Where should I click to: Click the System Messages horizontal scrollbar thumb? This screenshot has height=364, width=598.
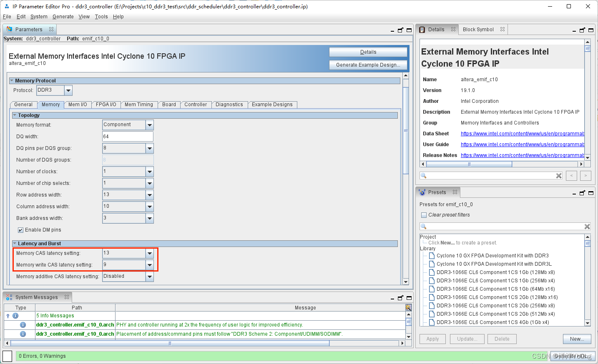click(170, 344)
